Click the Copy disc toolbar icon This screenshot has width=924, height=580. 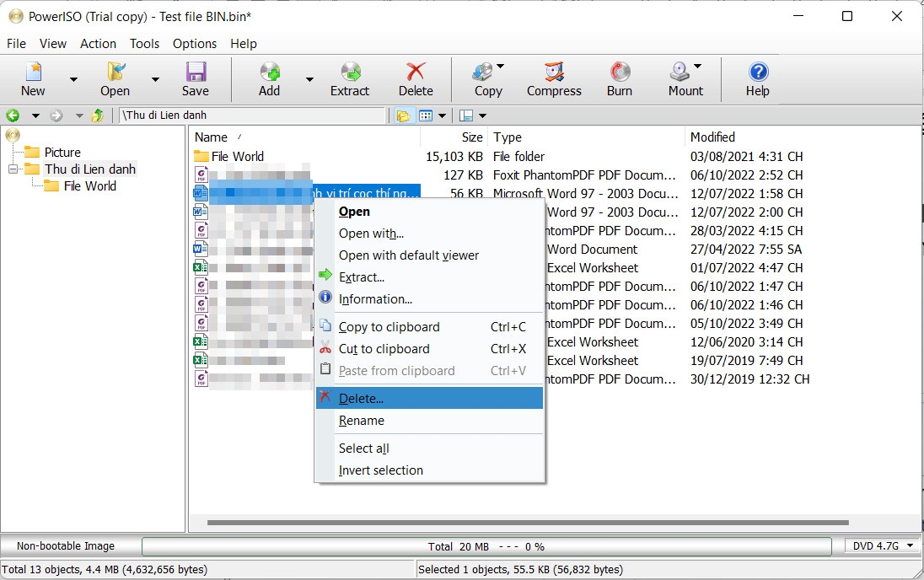point(482,72)
